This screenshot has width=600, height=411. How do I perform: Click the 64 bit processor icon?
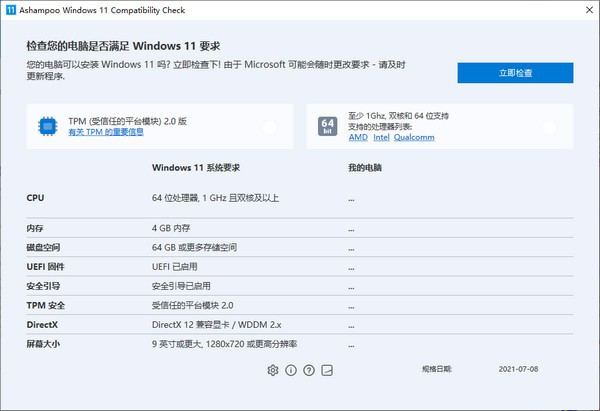pyautogui.click(x=328, y=126)
